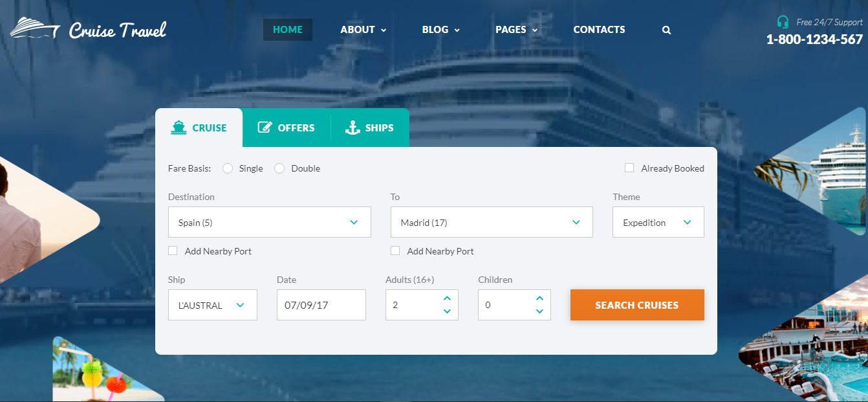Increase Adults count with up arrow
Viewport: 868px width, 402px height.
(x=447, y=298)
